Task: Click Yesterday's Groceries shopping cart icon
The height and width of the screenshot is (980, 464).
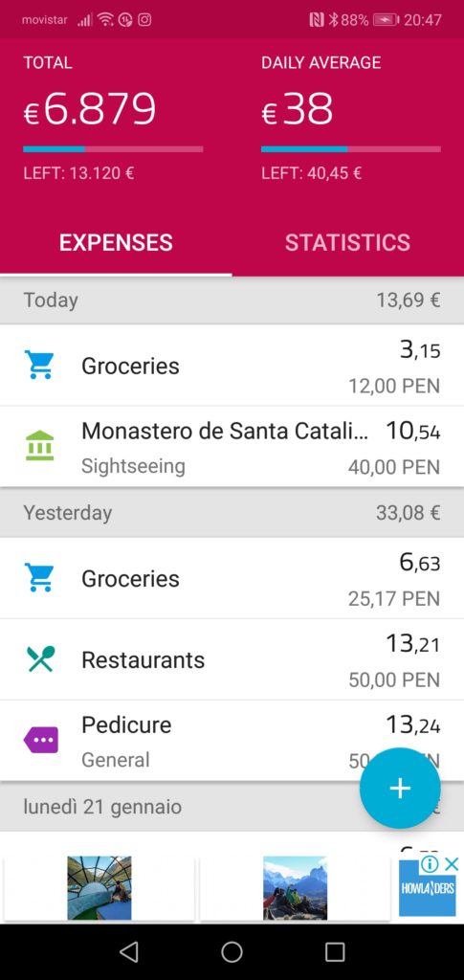Action: tap(38, 578)
